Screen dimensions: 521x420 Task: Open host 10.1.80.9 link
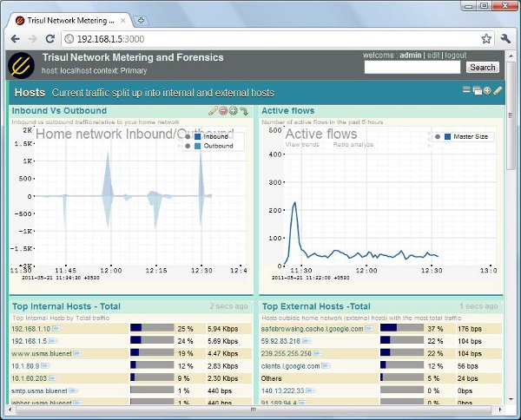click(25, 366)
